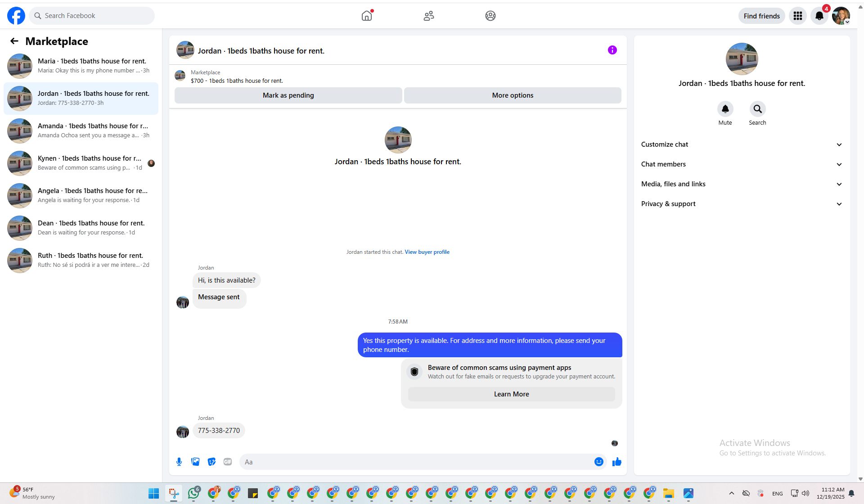864x504 pixels.
Task: Open Snipping Tool from the taskbar
Action: point(174,493)
